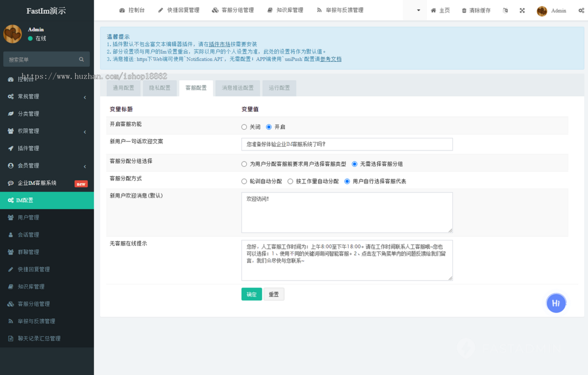Open the settings gear icon at top right

click(580, 10)
